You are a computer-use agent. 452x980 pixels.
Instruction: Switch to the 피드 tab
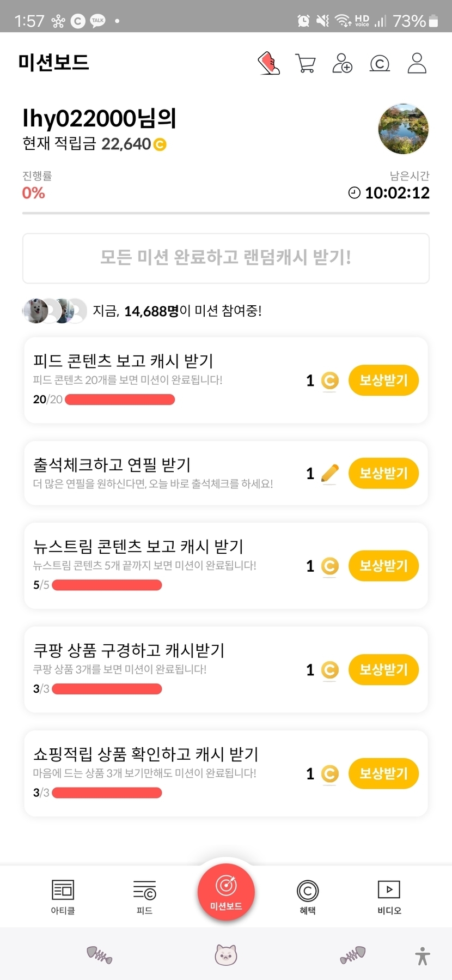click(144, 897)
